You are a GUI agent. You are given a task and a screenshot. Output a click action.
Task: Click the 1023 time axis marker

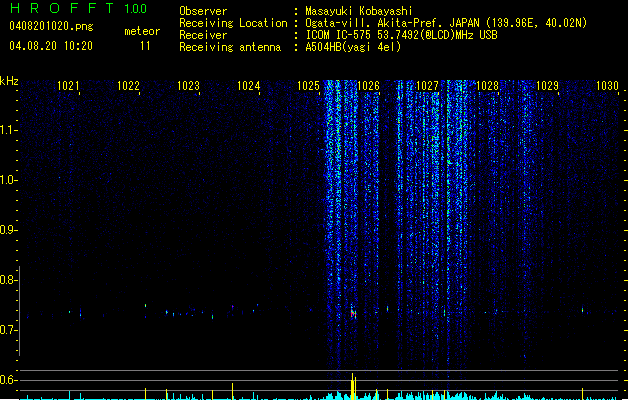point(188,86)
